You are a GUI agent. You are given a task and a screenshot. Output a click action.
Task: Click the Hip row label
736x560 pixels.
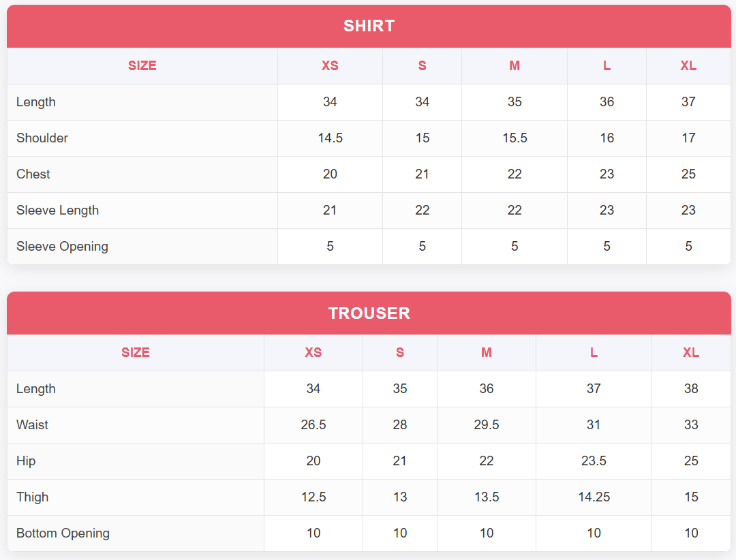[x=26, y=461]
